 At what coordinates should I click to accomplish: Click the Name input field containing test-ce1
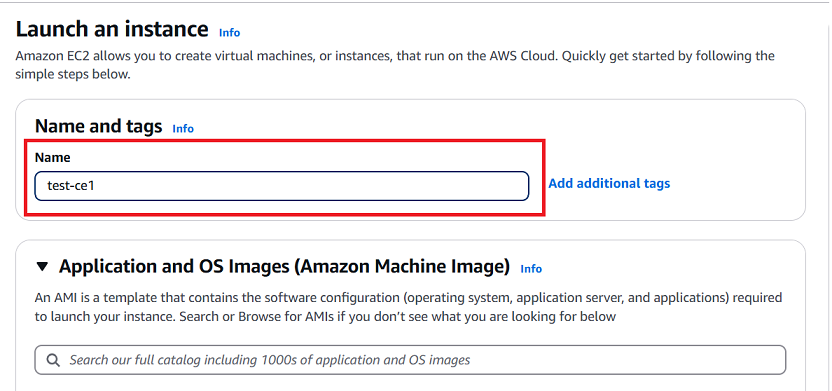pos(282,186)
